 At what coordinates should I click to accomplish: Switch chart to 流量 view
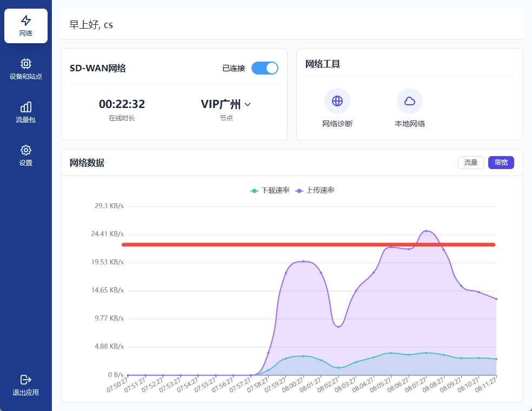[470, 163]
